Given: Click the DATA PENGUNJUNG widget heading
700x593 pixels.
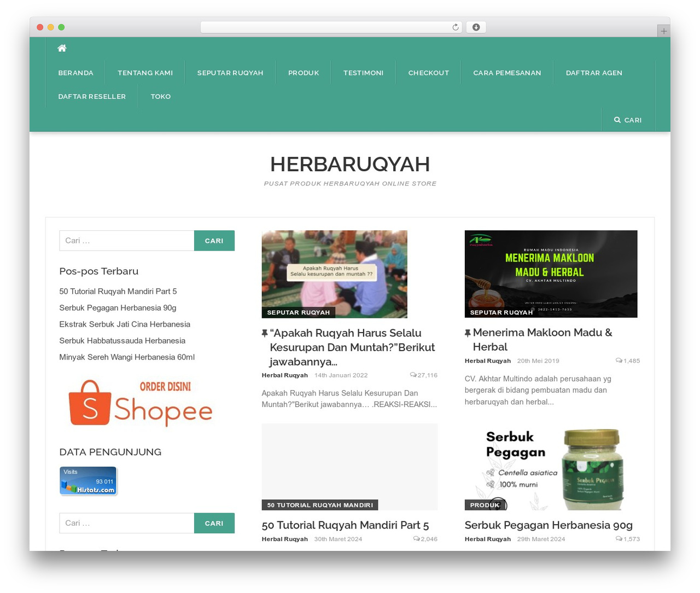Looking at the screenshot, I should coord(110,452).
